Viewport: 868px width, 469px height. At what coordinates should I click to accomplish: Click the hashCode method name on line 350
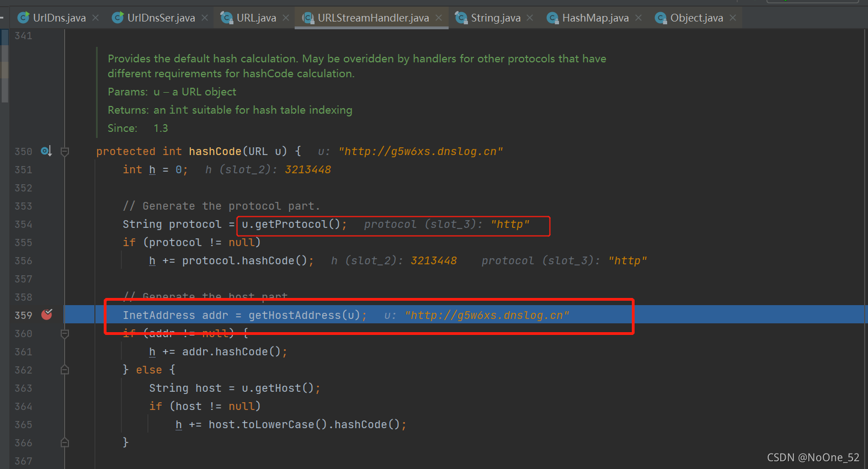215,151
